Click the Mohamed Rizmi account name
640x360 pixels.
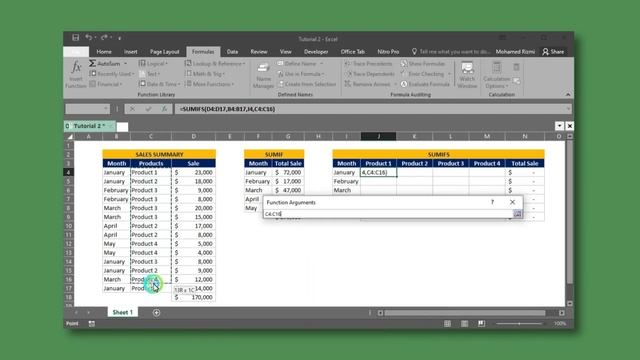[x=515, y=52]
